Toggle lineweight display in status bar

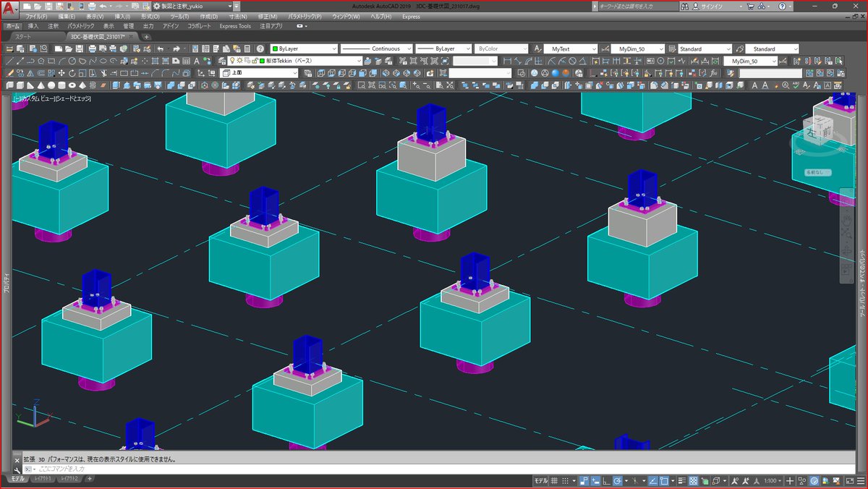click(682, 480)
